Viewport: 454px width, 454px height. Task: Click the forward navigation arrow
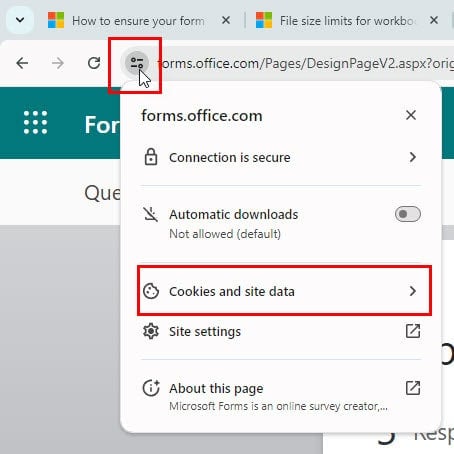[x=58, y=63]
